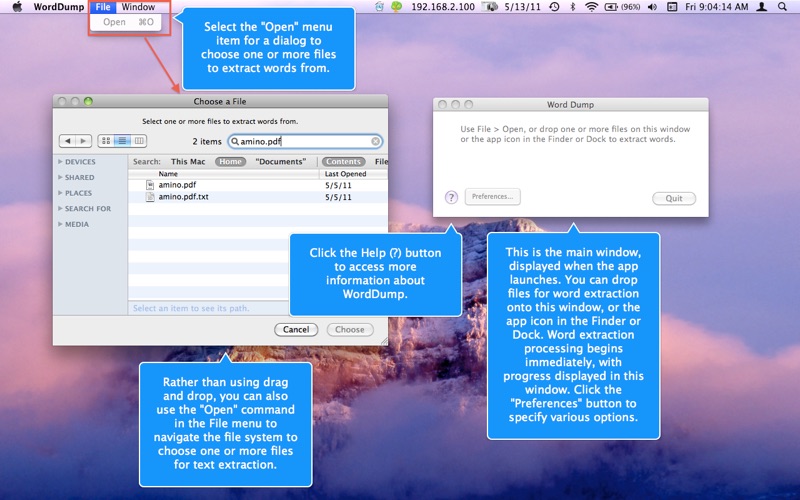Image resolution: width=800 pixels, height=500 pixels.
Task: Open Preferences in Word Dump window
Action: pos(492,197)
